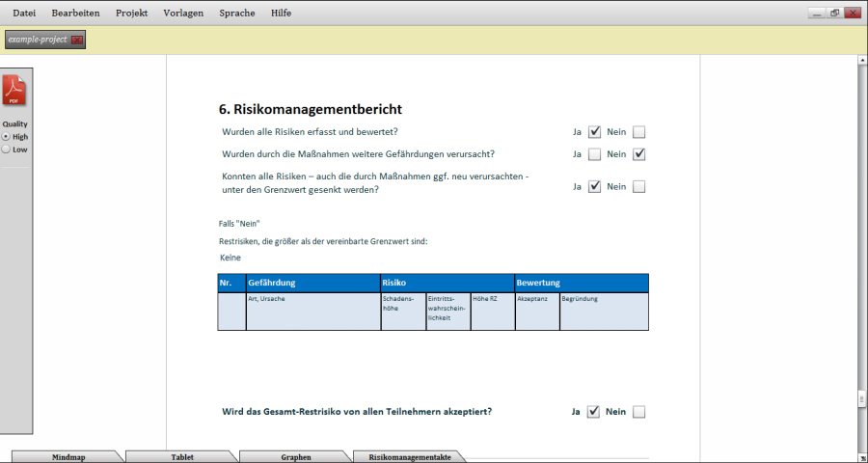Click the 'Gefährdung' table header

[313, 283]
